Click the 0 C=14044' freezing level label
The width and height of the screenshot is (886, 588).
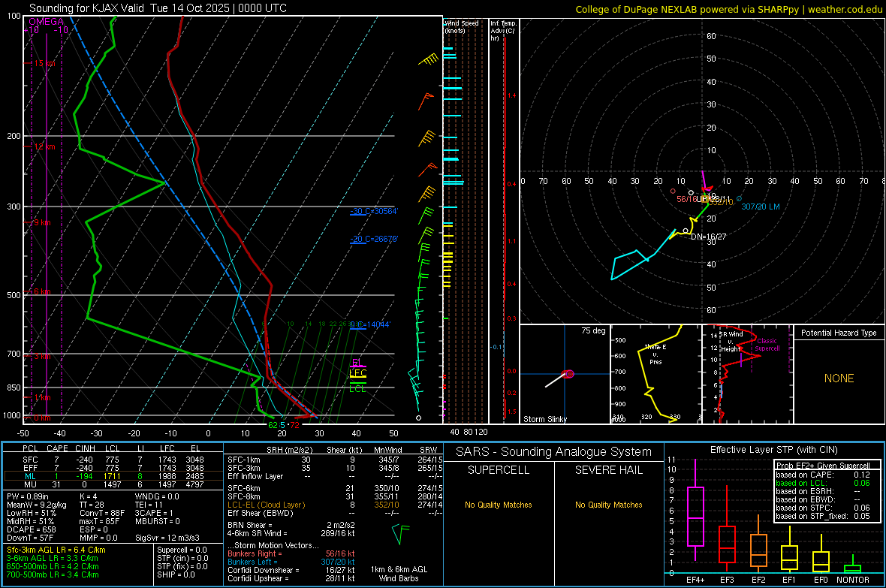point(370,324)
